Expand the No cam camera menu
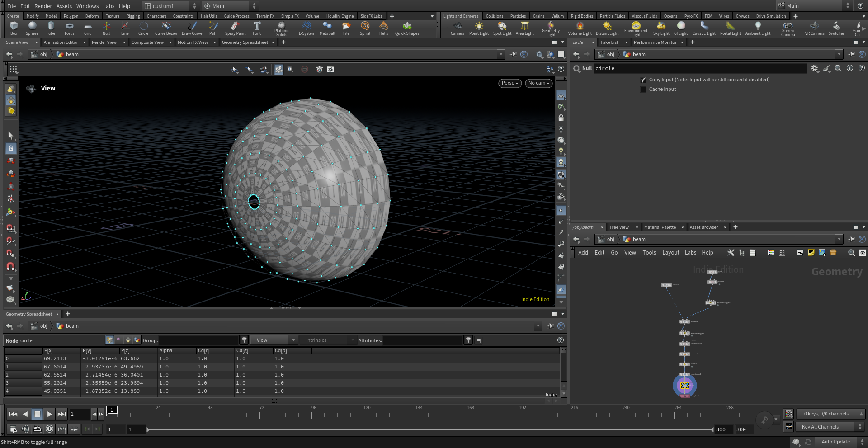 click(538, 83)
